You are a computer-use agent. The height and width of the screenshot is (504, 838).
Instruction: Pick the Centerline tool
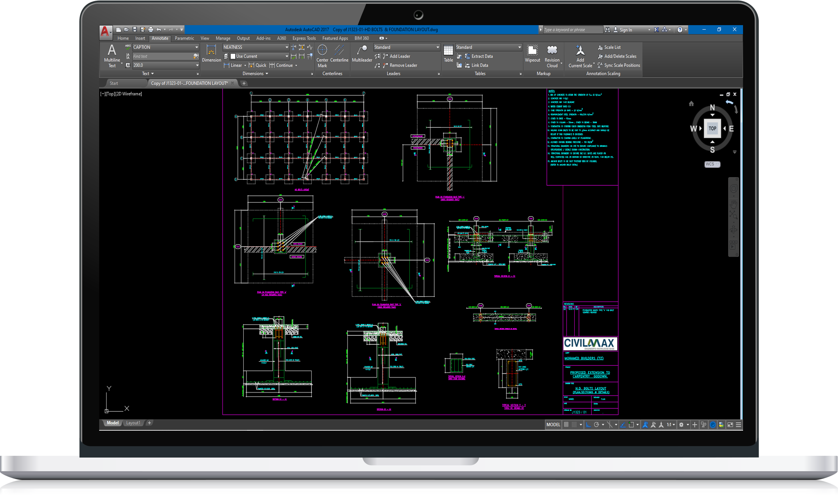[339, 53]
